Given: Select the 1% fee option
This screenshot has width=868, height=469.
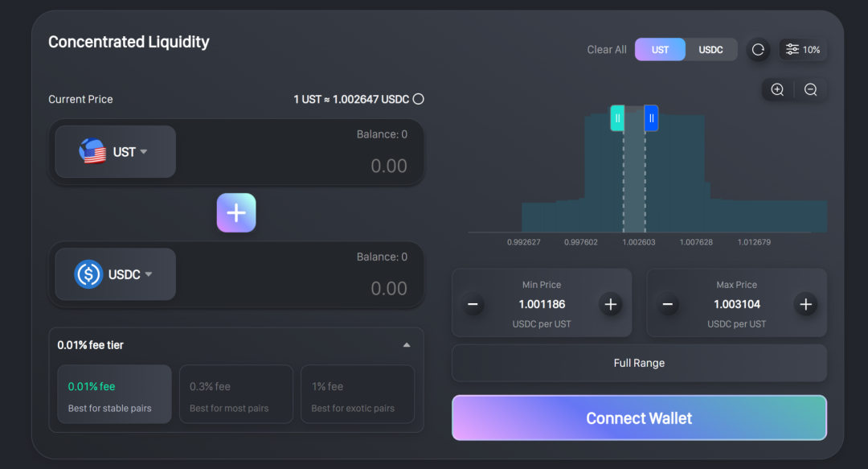Looking at the screenshot, I should 358,394.
